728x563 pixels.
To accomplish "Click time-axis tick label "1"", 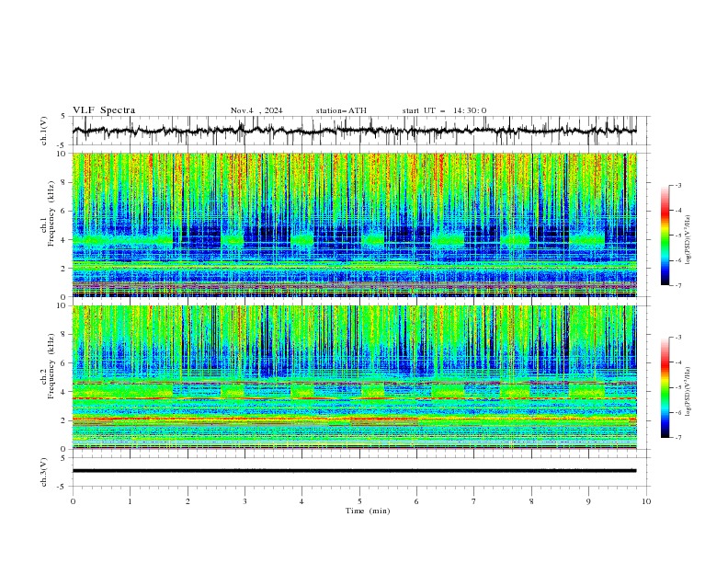I will [130, 501].
